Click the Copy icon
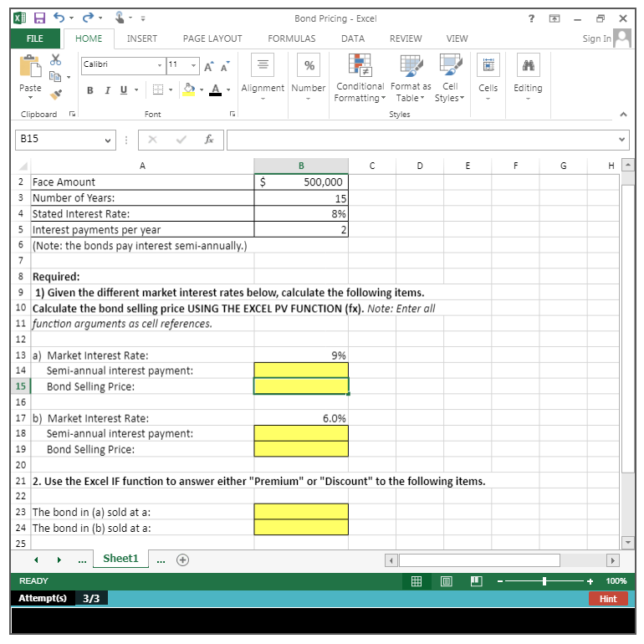644x644 pixels. coord(55,76)
